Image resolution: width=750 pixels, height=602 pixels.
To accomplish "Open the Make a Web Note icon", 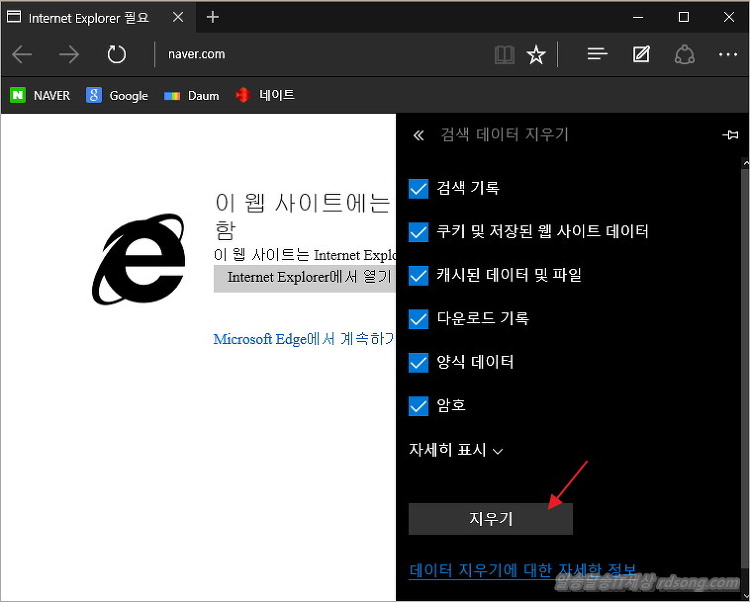I will 641,55.
